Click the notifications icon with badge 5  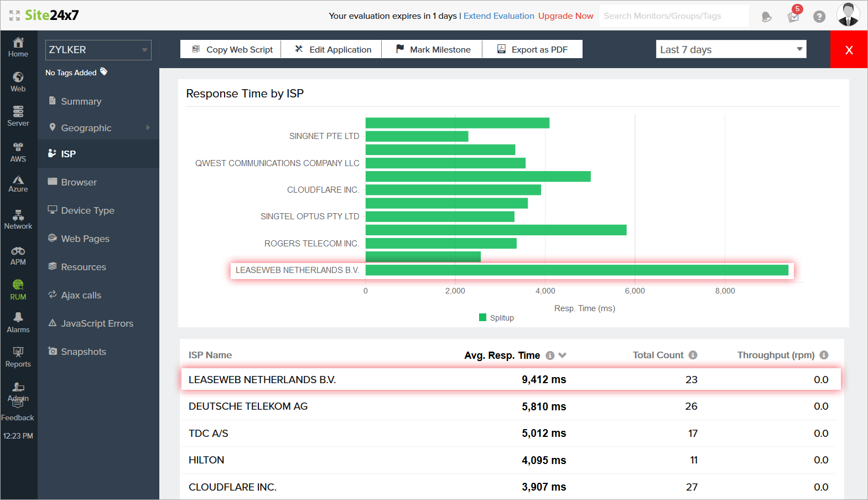[x=793, y=17]
